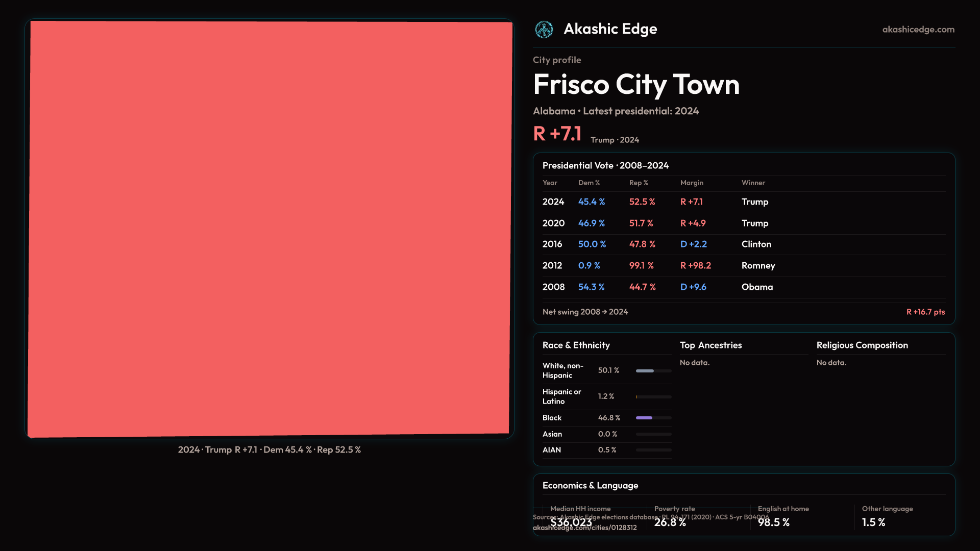Image resolution: width=980 pixels, height=551 pixels.
Task: Click the Frisco City Town heading
Action: (636, 85)
